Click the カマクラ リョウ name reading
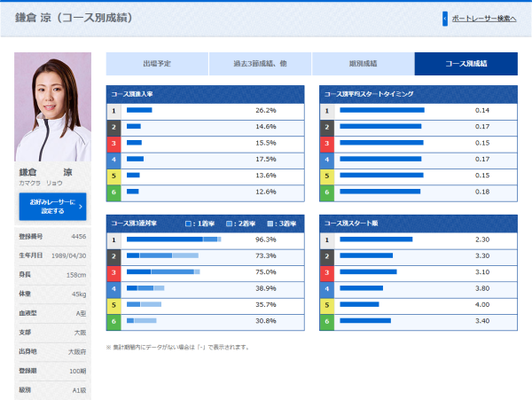Viewport: 532px width, 400px height. coord(41,184)
